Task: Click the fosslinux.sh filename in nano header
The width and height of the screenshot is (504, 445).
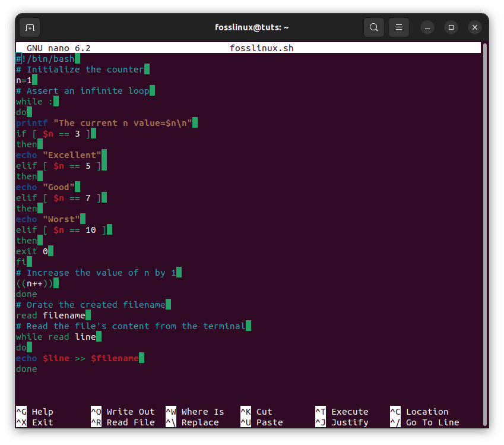Action: point(261,48)
